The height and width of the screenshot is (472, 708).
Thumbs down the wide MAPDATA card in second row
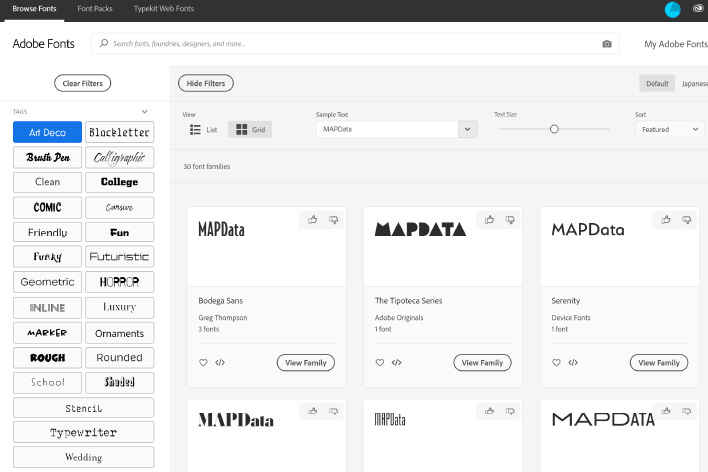click(686, 411)
